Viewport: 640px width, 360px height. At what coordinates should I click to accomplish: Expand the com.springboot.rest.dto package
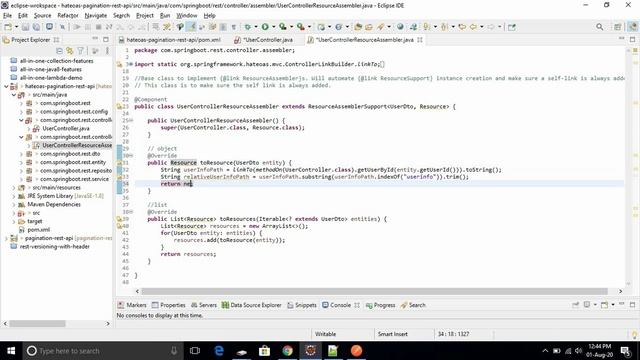click(21, 154)
